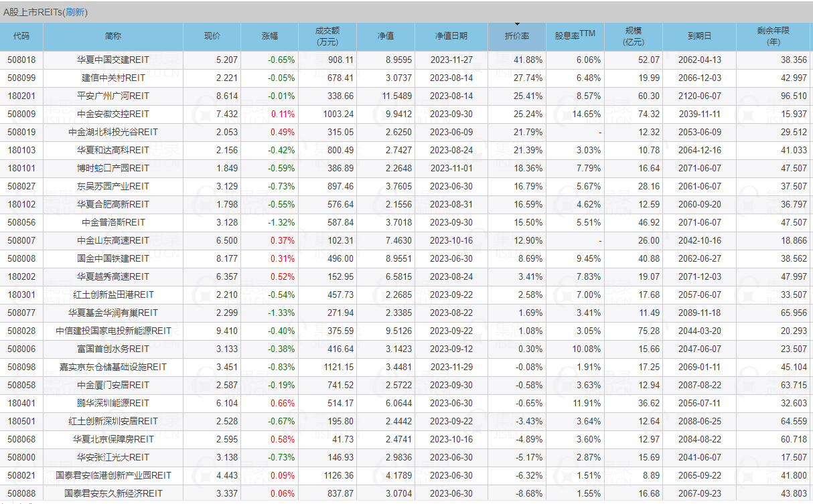
Task: Select 华安张江光大REIT name cell
Action: [113, 457]
